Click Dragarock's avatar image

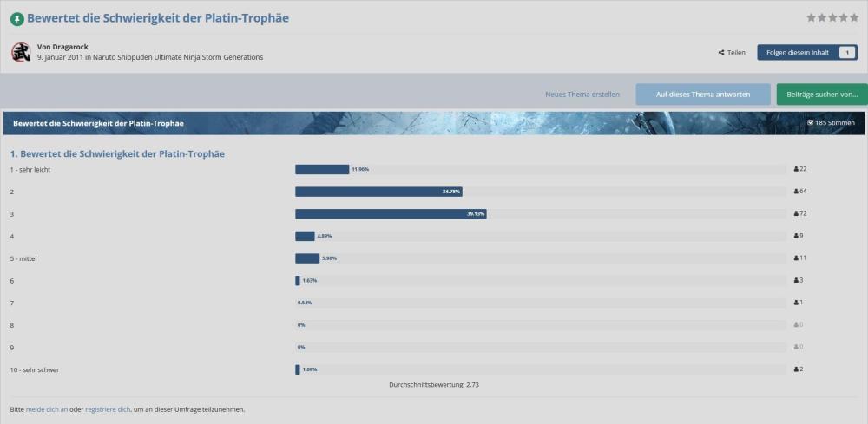(21, 52)
